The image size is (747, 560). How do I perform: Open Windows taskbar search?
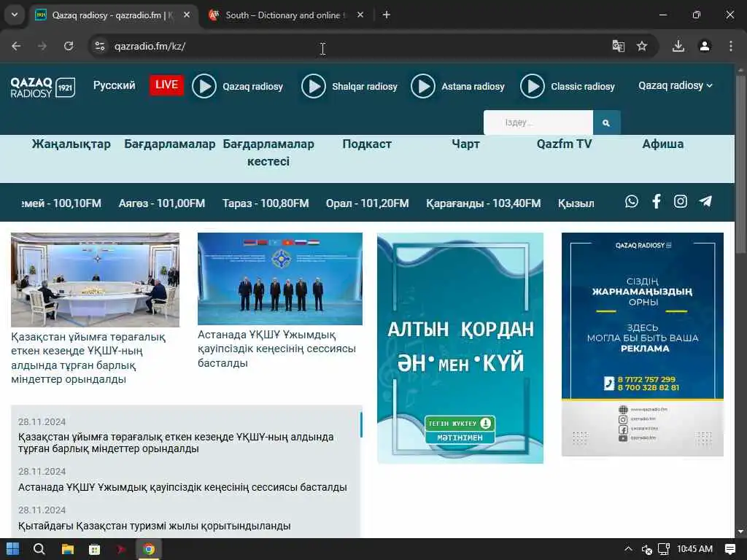39,549
